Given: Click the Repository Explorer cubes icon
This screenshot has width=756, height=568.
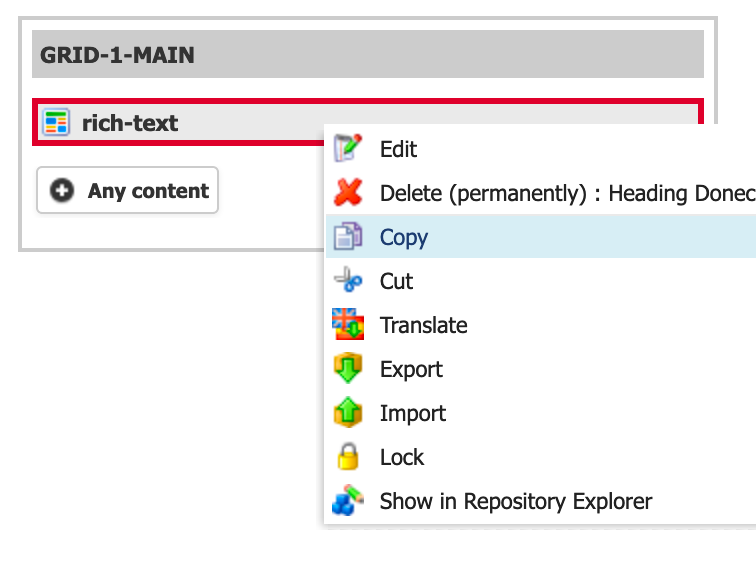Looking at the screenshot, I should coord(348,500).
